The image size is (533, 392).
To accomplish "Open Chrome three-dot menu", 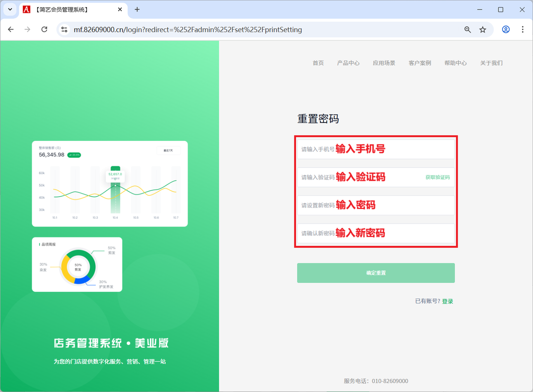I will click(523, 30).
